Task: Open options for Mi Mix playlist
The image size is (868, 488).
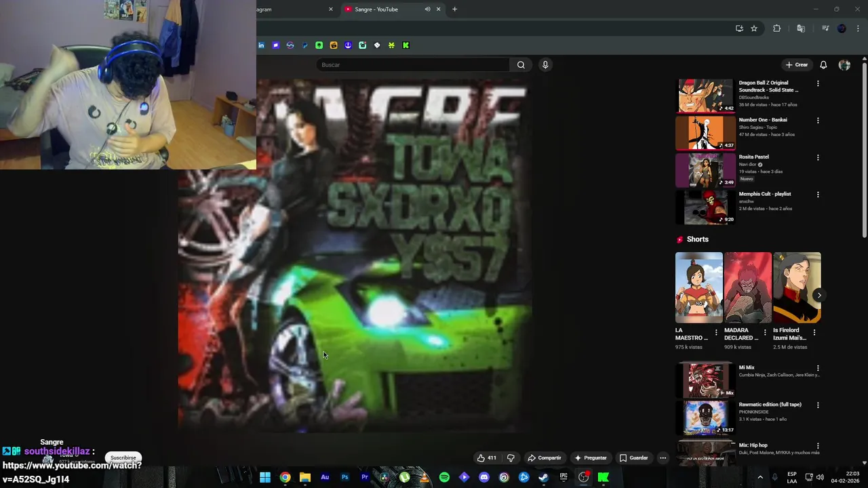Action: pyautogui.click(x=818, y=368)
